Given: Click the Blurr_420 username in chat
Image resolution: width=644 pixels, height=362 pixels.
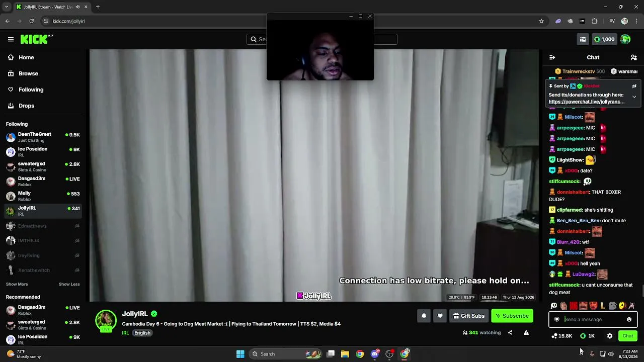Looking at the screenshot, I should point(568,242).
